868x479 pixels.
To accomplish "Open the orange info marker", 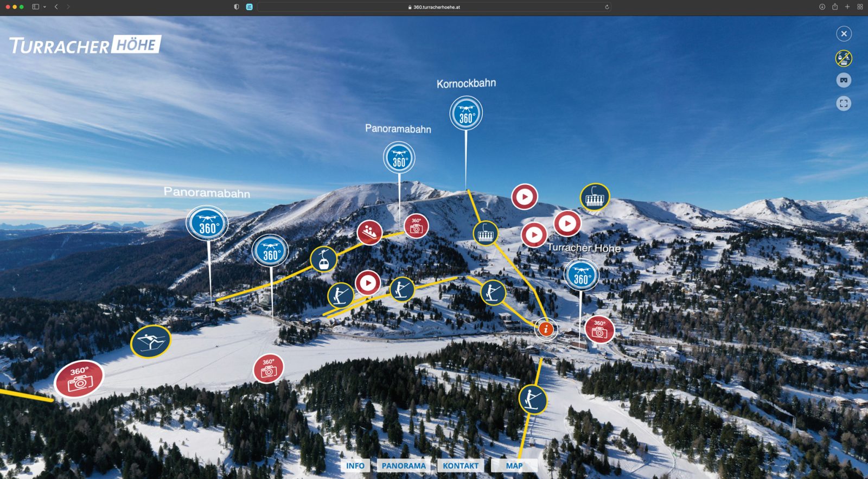I will pyautogui.click(x=546, y=329).
